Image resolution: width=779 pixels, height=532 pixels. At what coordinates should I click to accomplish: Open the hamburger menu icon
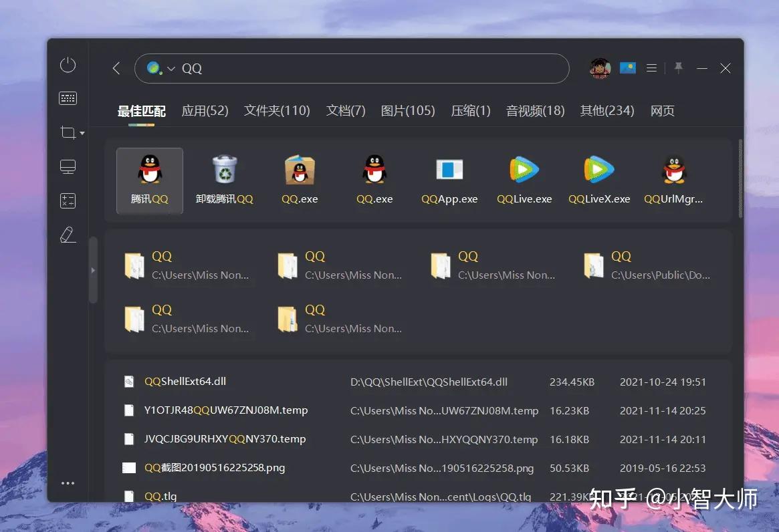(652, 68)
